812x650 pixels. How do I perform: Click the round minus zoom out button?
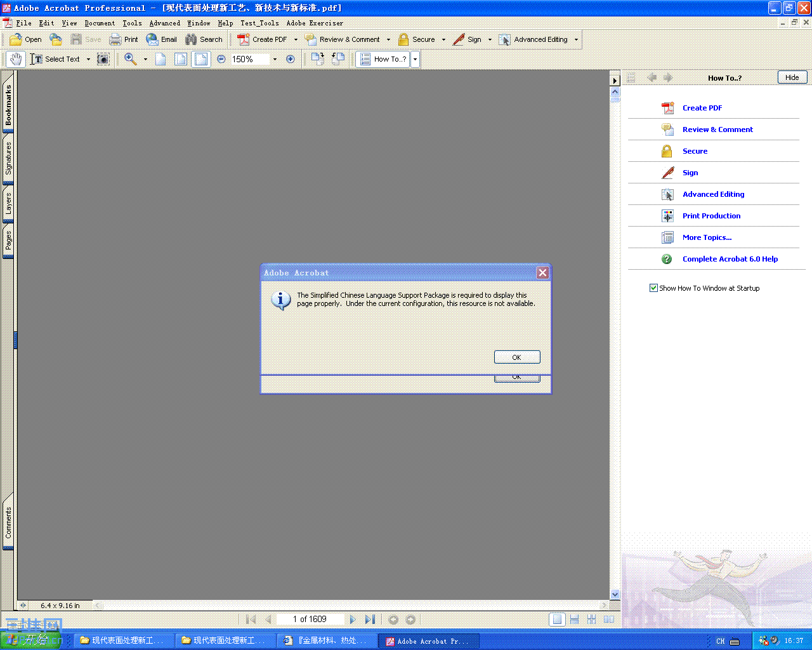pyautogui.click(x=221, y=59)
